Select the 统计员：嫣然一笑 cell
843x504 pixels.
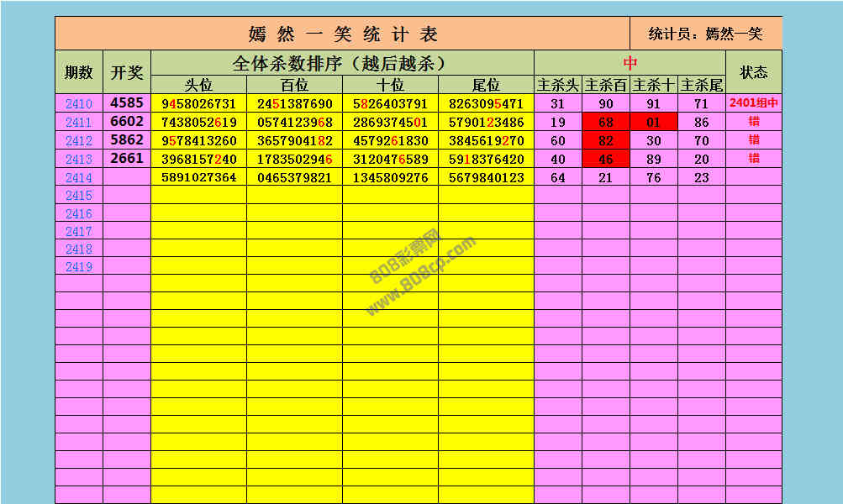tap(706, 34)
